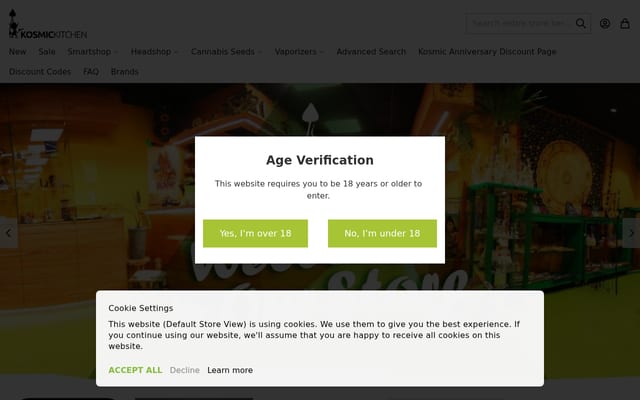The image size is (640, 400).
Task: Open Advanced Search page
Action: 371,52
